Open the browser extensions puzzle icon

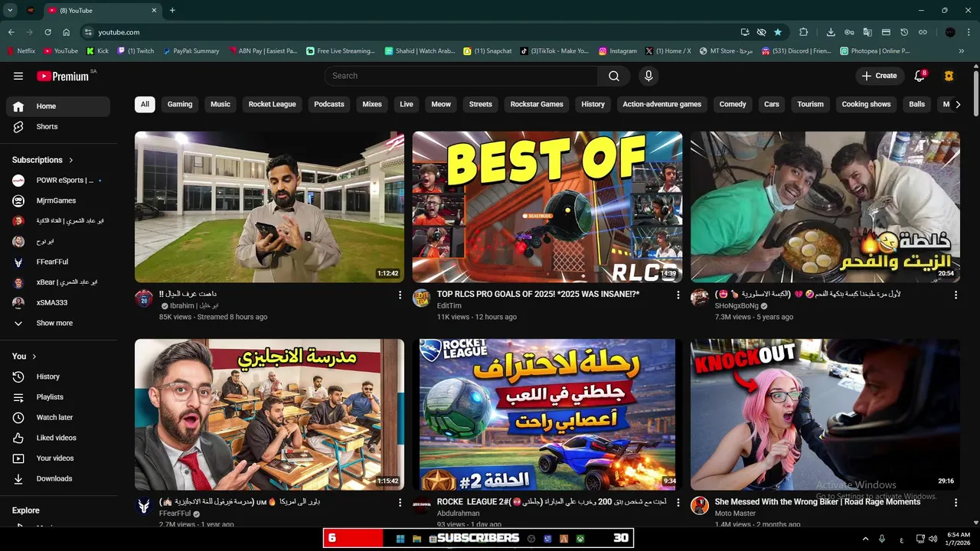click(x=803, y=32)
